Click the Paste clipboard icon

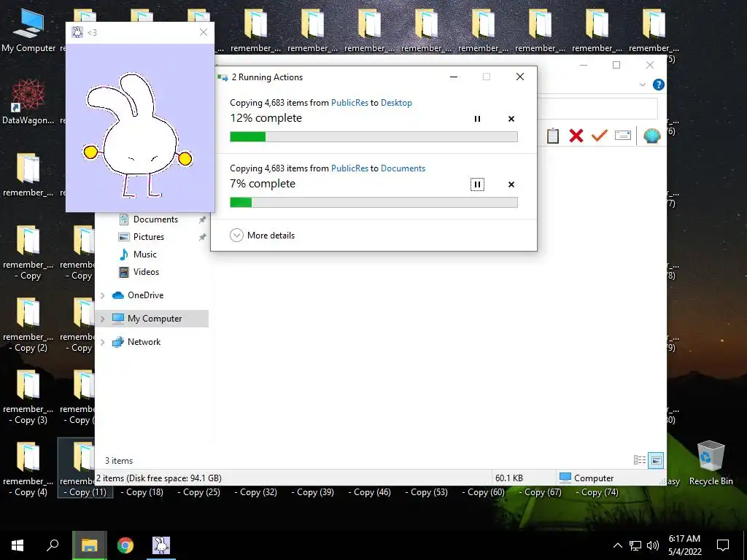pos(553,136)
